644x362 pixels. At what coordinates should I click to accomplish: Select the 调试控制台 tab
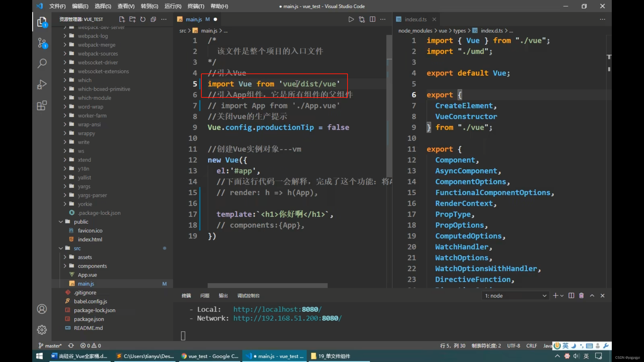pos(248,295)
